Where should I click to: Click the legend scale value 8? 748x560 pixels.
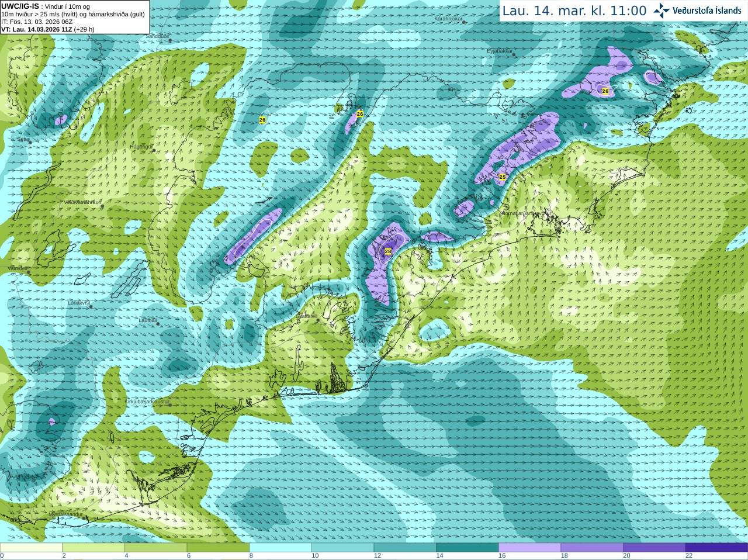click(x=251, y=556)
